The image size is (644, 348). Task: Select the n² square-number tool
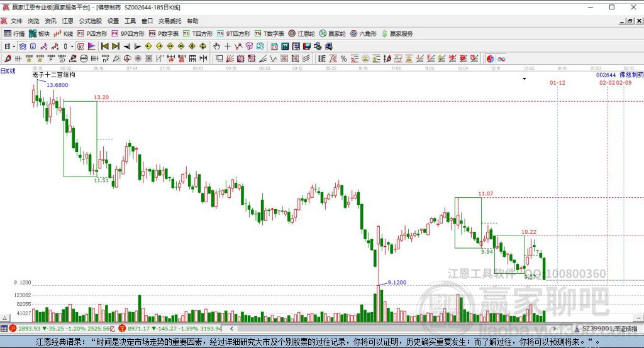[105, 58]
